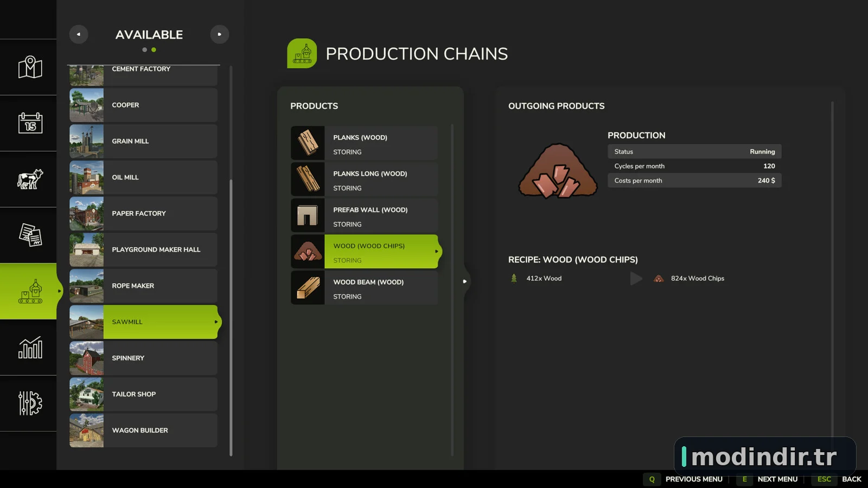Select the Cooper production entry

(x=143, y=105)
